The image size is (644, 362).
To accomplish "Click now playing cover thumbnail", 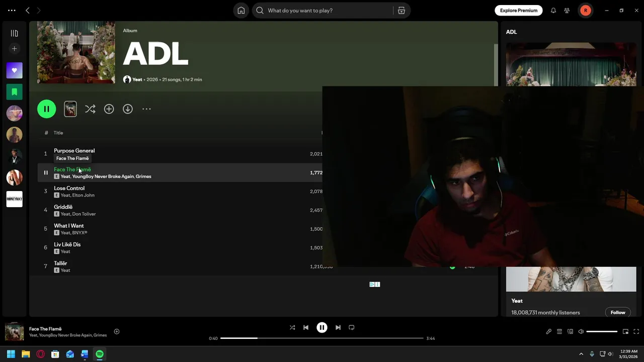I will [15, 332].
